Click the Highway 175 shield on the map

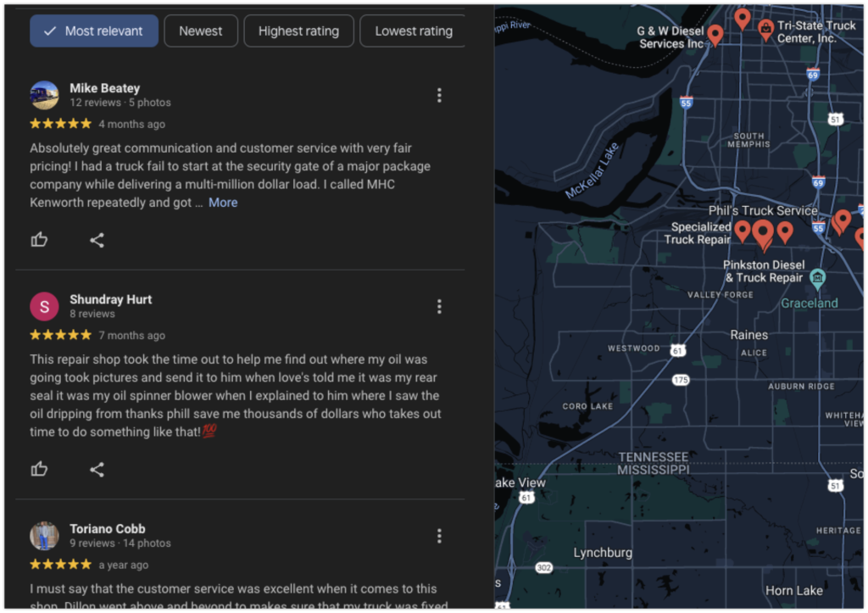point(681,380)
